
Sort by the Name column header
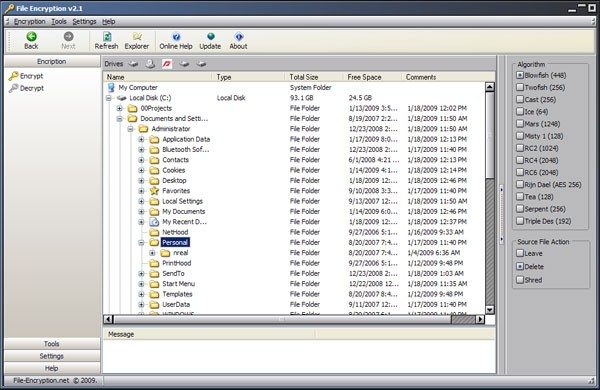(x=158, y=77)
